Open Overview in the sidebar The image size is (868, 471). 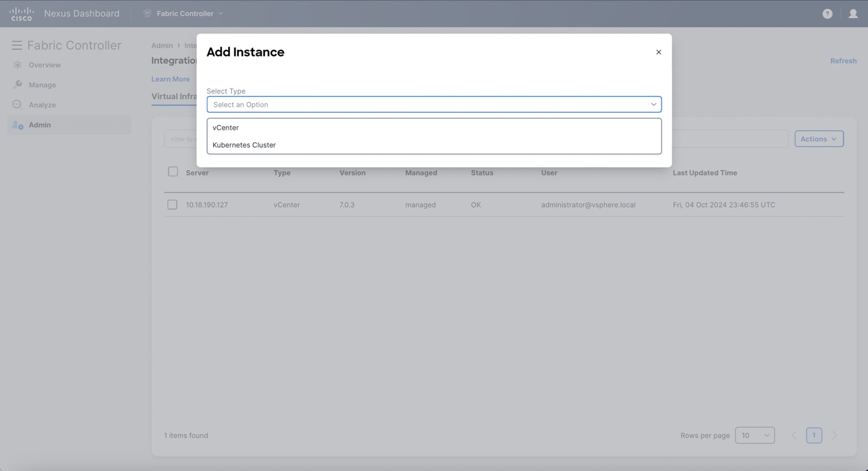pyautogui.click(x=45, y=65)
